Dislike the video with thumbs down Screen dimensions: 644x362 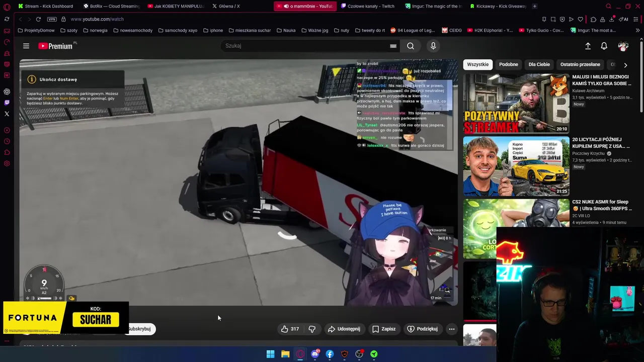(x=312, y=329)
